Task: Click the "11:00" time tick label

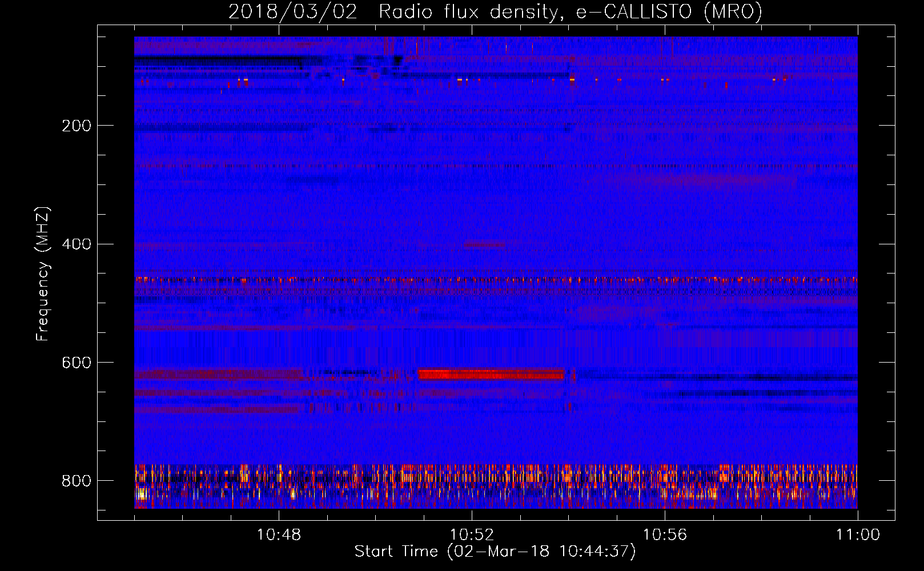Action: point(858,535)
